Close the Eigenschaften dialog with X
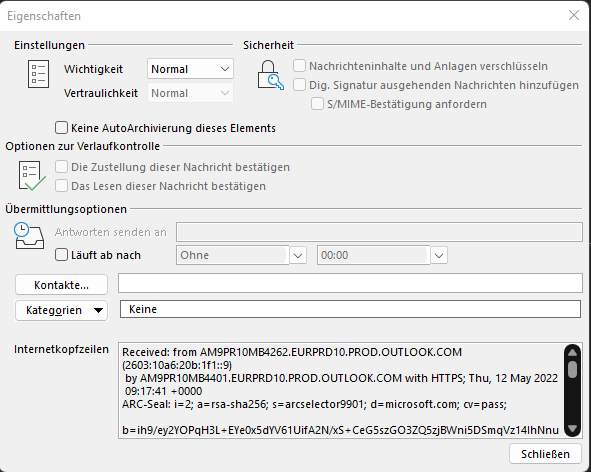This screenshot has width=591, height=472. pyautogui.click(x=574, y=15)
